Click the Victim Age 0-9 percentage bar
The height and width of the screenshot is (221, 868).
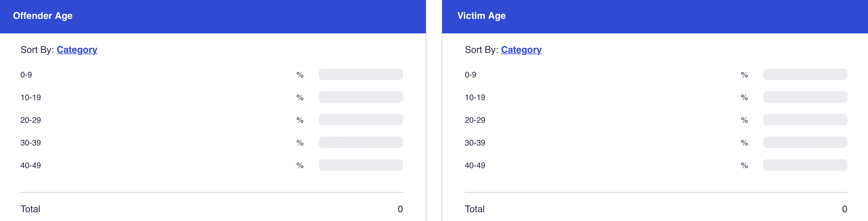tap(805, 74)
